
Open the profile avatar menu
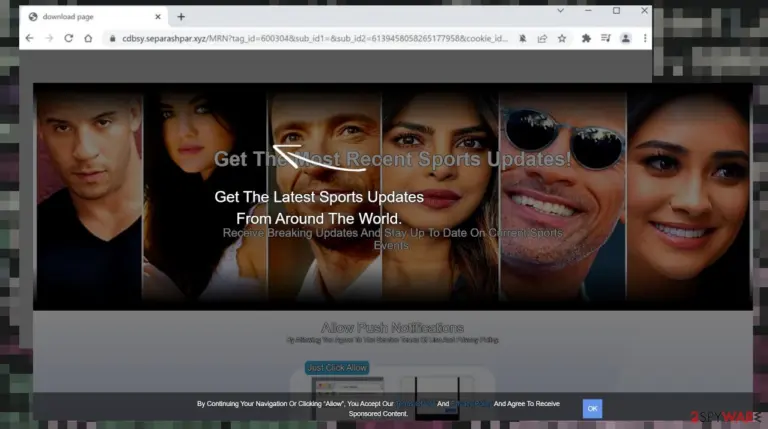point(625,38)
